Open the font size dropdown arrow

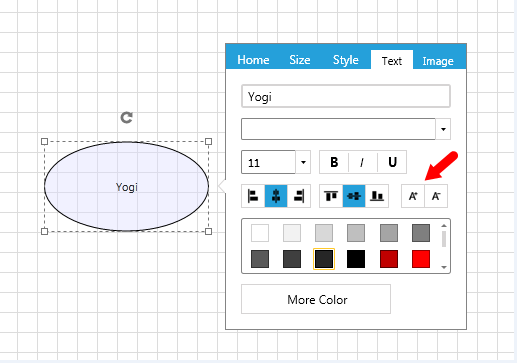(303, 162)
